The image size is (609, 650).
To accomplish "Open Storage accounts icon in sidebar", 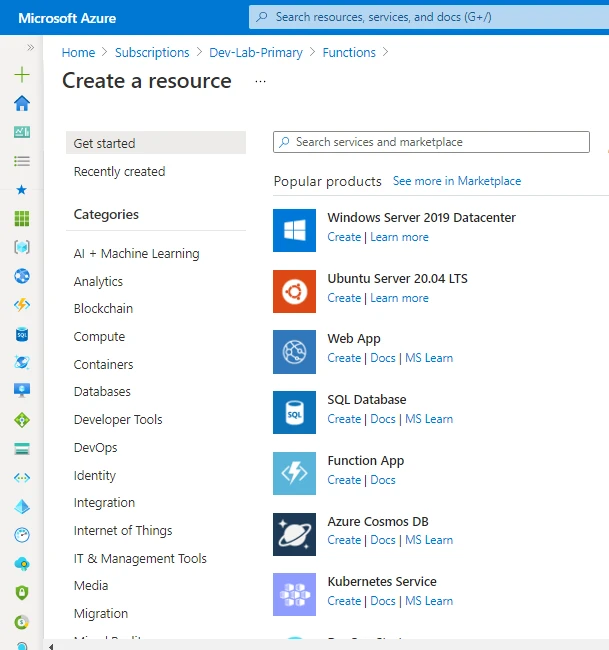I will tap(22, 449).
